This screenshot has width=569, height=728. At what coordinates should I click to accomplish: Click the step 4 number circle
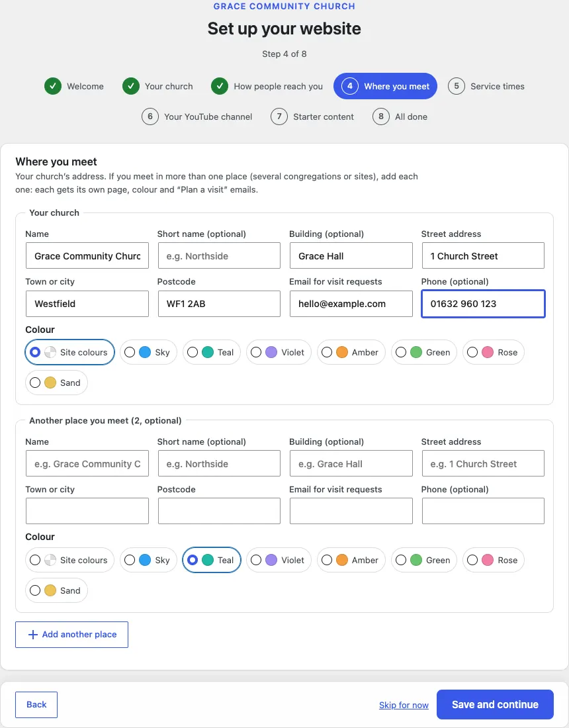coord(350,86)
